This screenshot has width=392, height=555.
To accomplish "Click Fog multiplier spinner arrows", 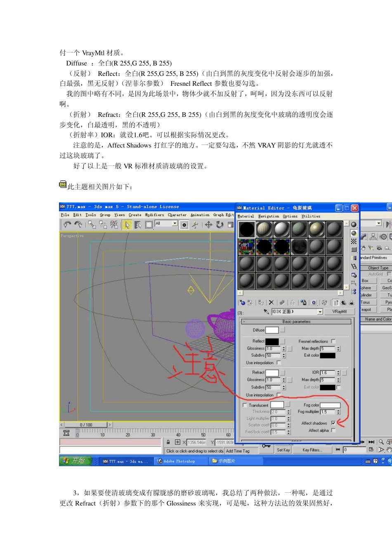I will click(x=338, y=412).
